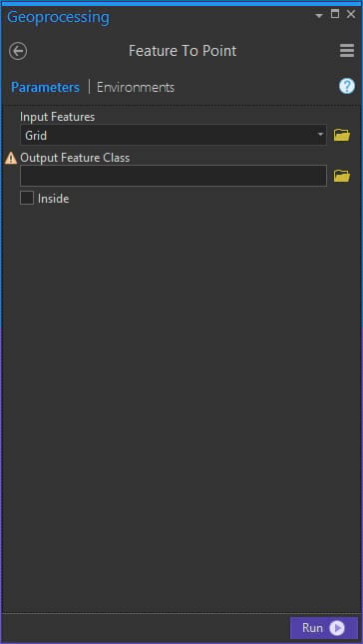The width and height of the screenshot is (363, 644).
Task: Go back using the circled arrow icon
Action: click(x=18, y=51)
